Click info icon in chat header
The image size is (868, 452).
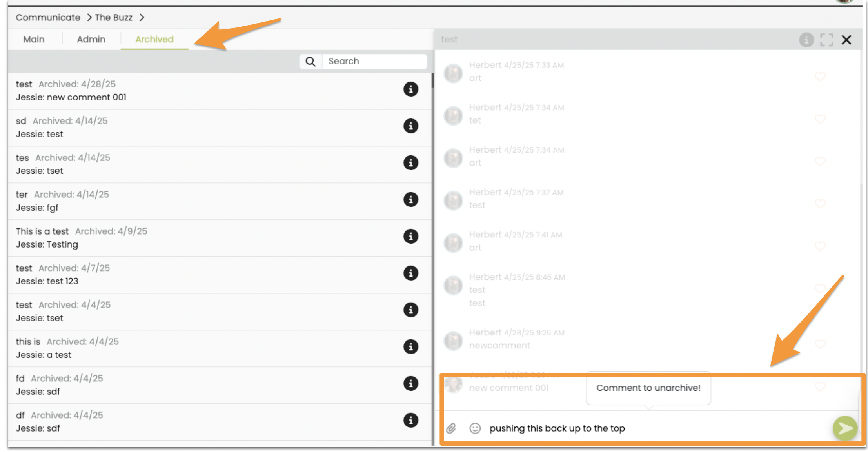[806, 40]
